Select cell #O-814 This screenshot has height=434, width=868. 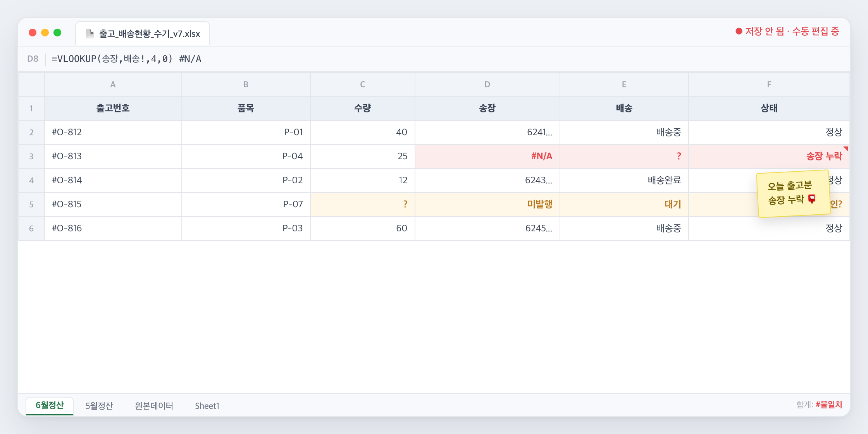tap(113, 181)
